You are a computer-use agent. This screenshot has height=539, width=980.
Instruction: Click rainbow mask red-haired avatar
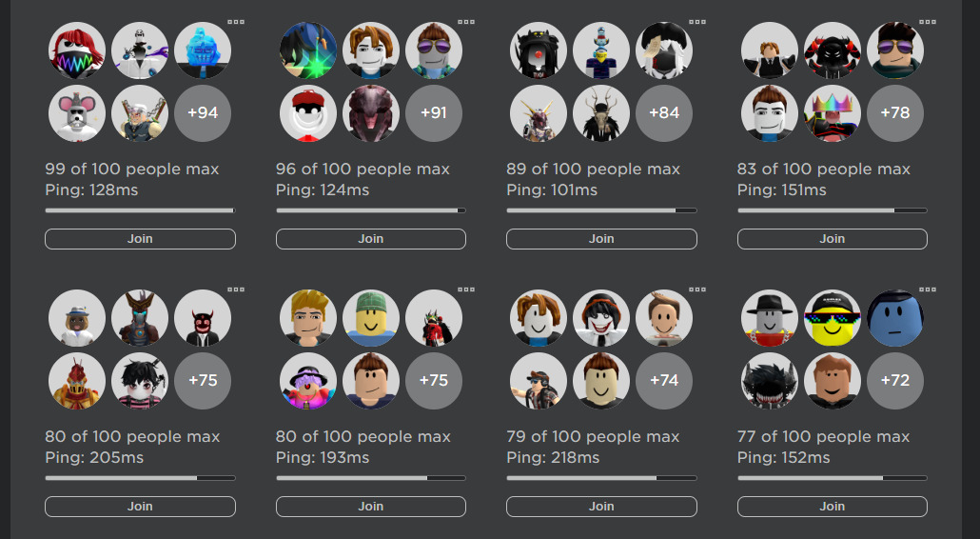pos(77,50)
